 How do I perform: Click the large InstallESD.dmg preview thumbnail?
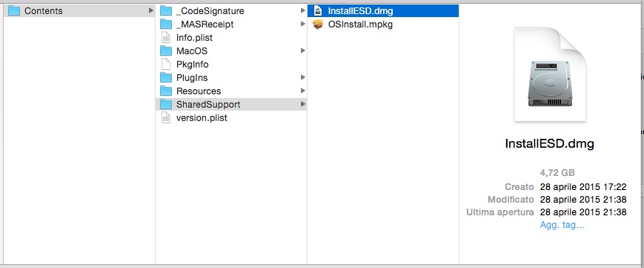pos(550,74)
